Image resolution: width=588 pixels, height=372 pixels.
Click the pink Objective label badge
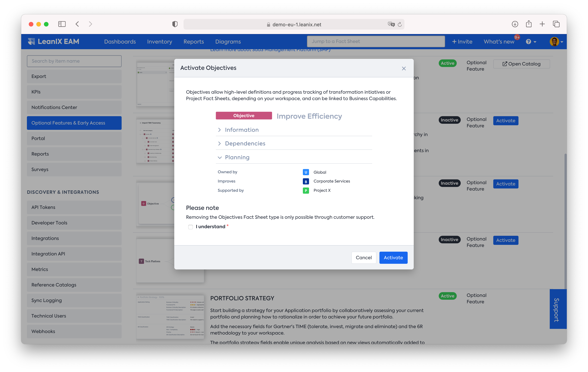click(x=244, y=116)
